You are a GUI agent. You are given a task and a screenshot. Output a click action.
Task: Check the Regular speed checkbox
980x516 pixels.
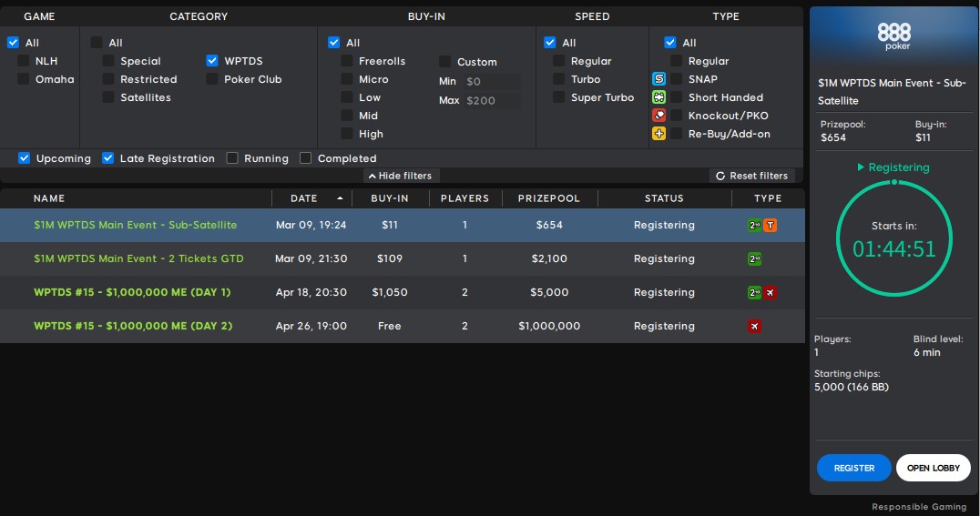(558, 61)
